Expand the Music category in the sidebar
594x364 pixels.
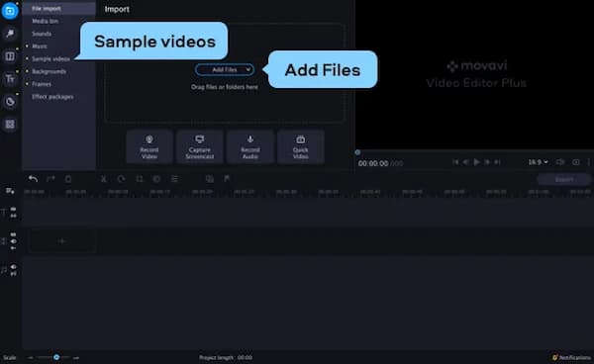tap(40, 46)
